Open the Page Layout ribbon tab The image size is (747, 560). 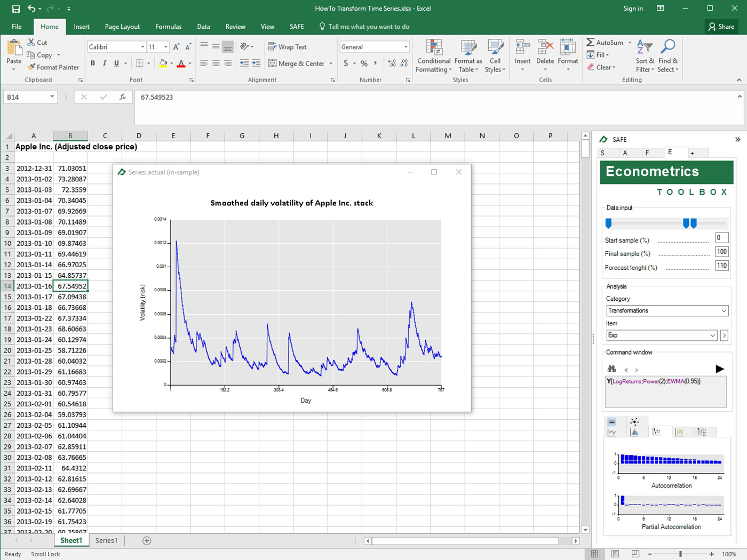click(x=122, y=27)
